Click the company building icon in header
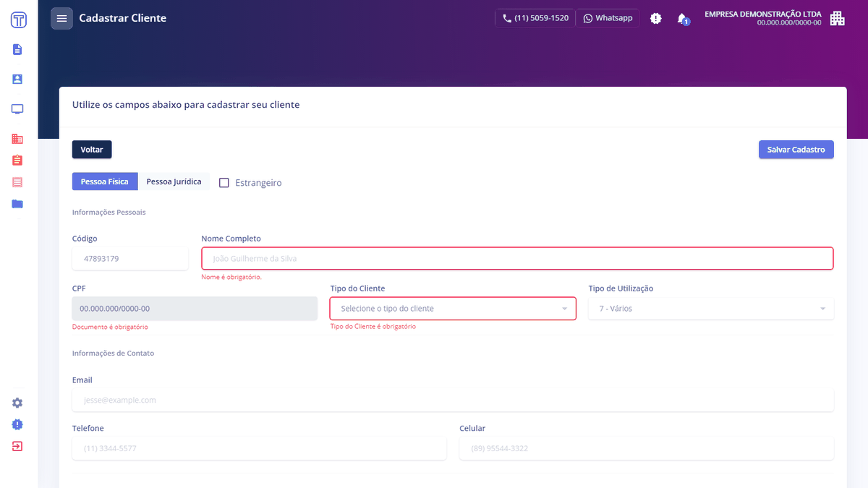The height and width of the screenshot is (488, 868). [x=837, y=18]
